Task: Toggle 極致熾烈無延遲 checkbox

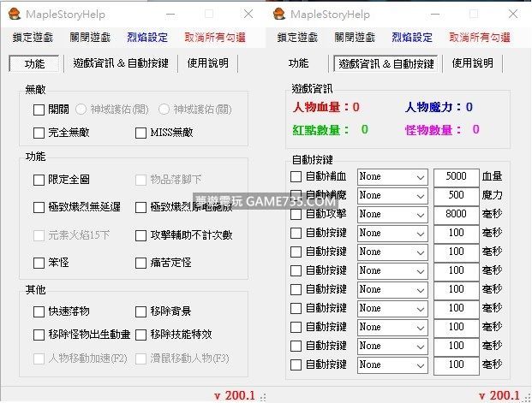Action: (x=39, y=207)
